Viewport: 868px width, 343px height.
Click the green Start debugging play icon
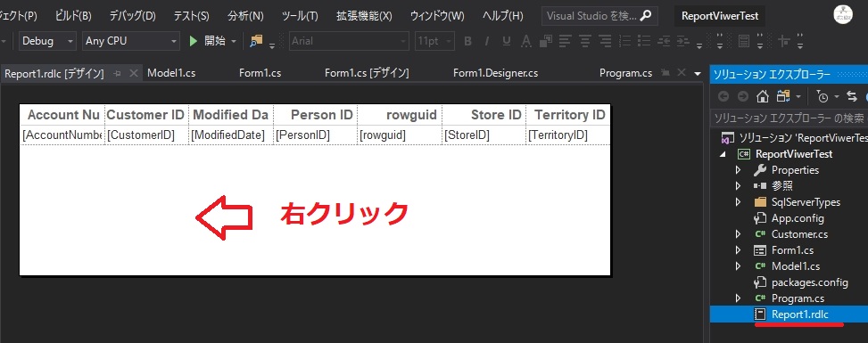(194, 41)
